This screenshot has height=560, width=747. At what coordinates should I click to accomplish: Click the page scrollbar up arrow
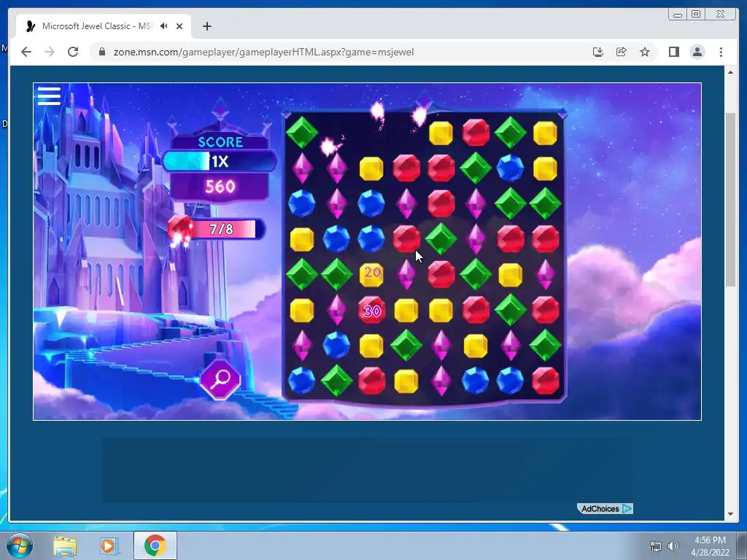coord(731,72)
